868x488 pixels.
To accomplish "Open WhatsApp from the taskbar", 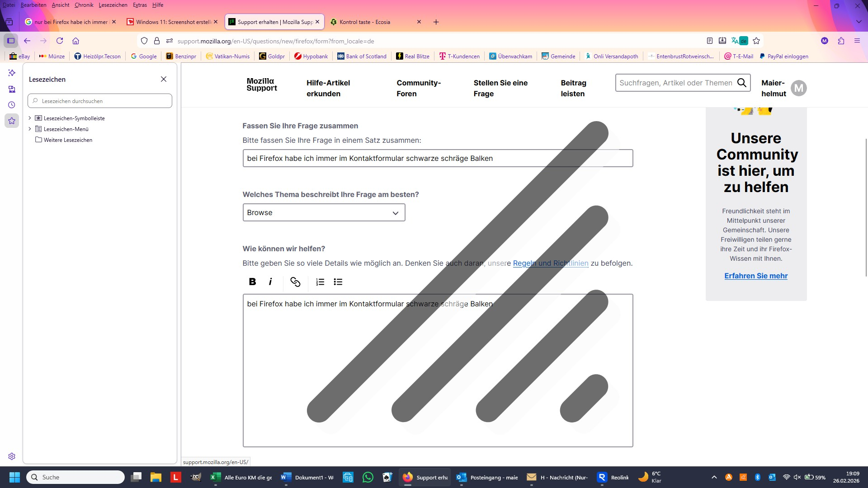I will tap(368, 477).
